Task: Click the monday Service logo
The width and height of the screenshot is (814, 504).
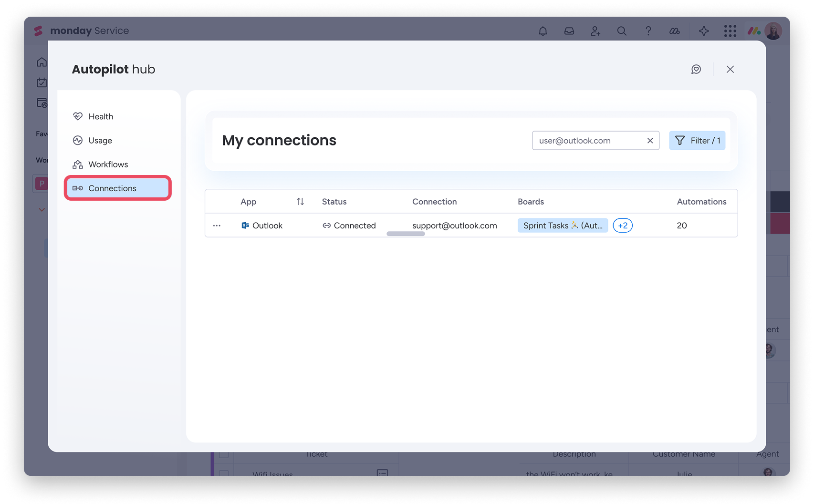Action: (x=82, y=31)
